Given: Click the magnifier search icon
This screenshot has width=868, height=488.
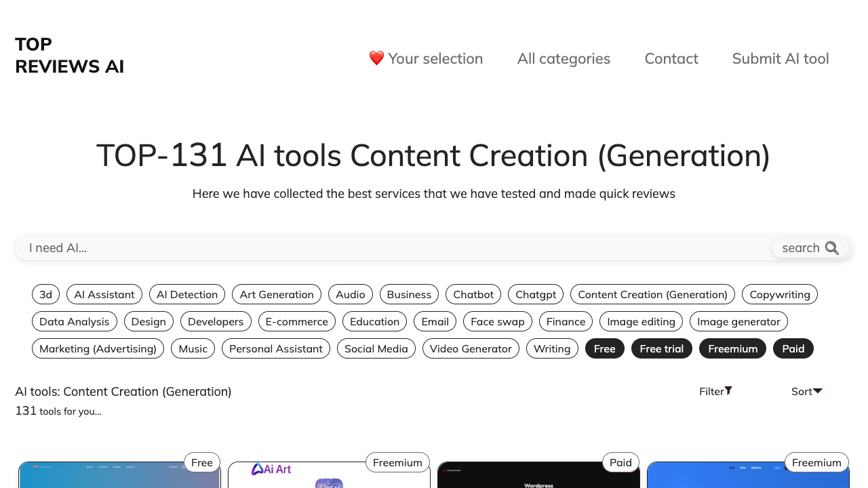Looking at the screenshot, I should click(x=833, y=248).
